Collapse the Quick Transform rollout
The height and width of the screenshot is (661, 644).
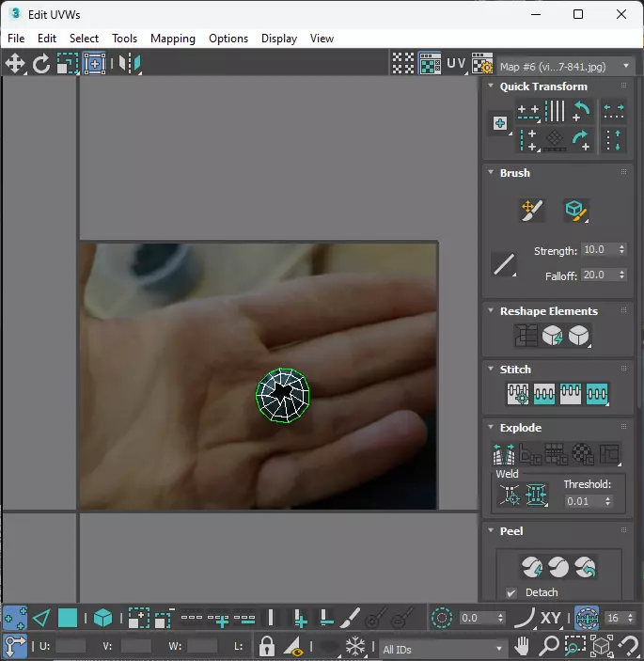[491, 86]
